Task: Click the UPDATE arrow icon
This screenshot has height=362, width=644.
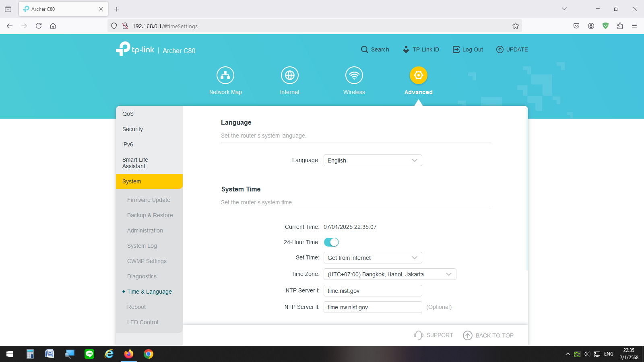Action: coord(500,49)
